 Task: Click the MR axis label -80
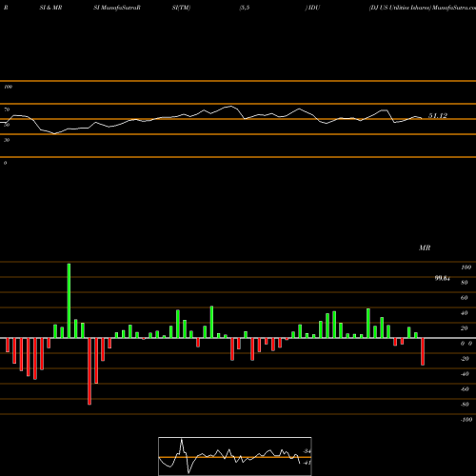tap(465, 405)
